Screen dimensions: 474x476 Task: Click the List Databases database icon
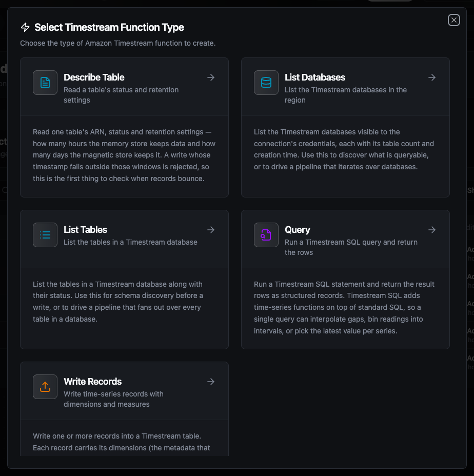(x=266, y=83)
